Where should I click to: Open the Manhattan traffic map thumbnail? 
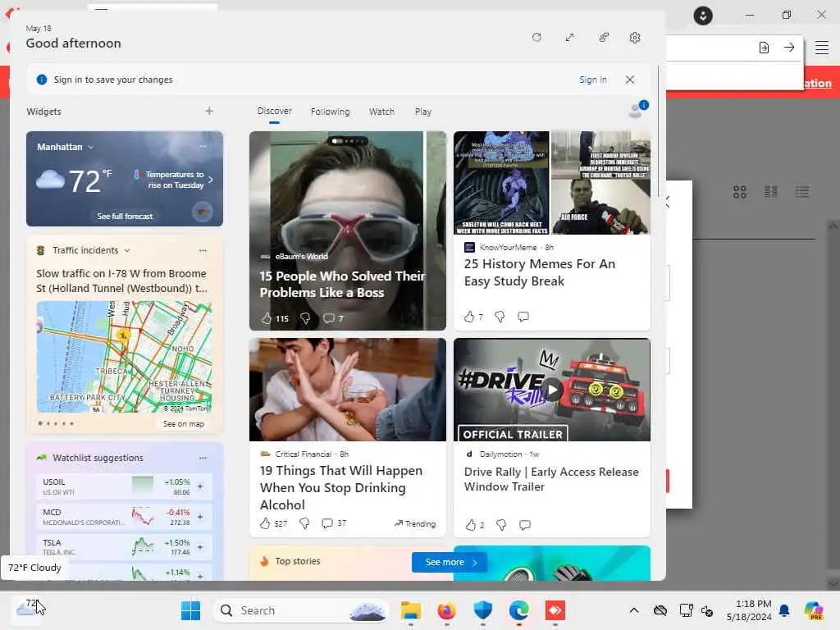pyautogui.click(x=125, y=357)
